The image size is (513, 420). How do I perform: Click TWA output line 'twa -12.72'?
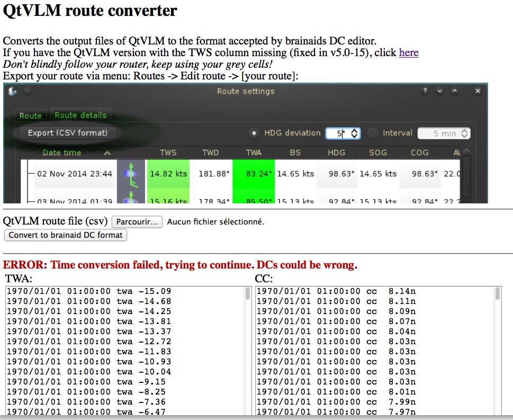(x=88, y=342)
